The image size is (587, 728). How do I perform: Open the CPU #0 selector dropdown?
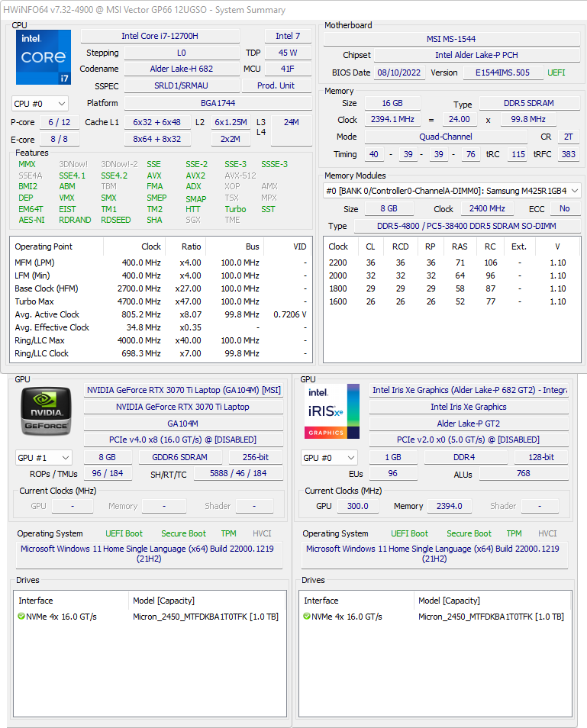click(x=40, y=104)
